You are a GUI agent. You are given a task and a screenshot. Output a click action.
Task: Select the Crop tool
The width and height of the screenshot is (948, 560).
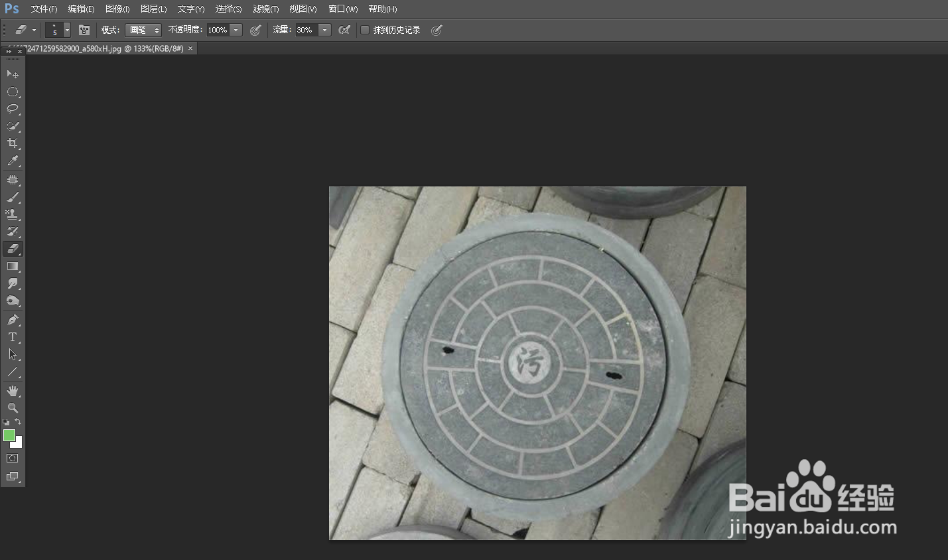(x=13, y=143)
